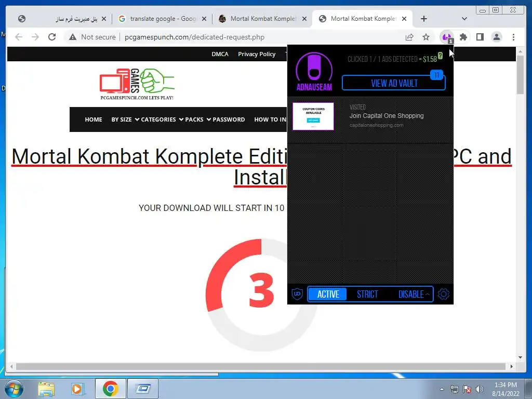Viewport: 532px width, 399px height.
Task: Click the AdNauseam extension icon in toolbar
Action: 447,37
